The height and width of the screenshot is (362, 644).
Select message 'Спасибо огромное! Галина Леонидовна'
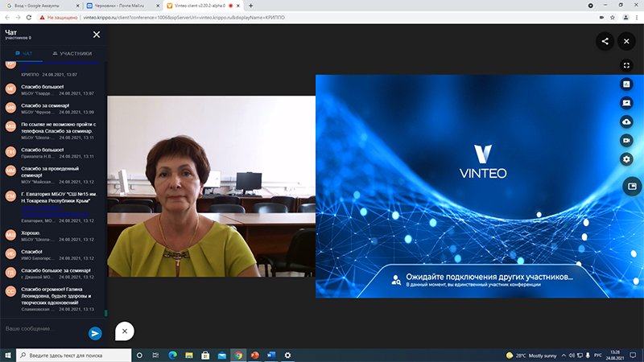coord(56,296)
